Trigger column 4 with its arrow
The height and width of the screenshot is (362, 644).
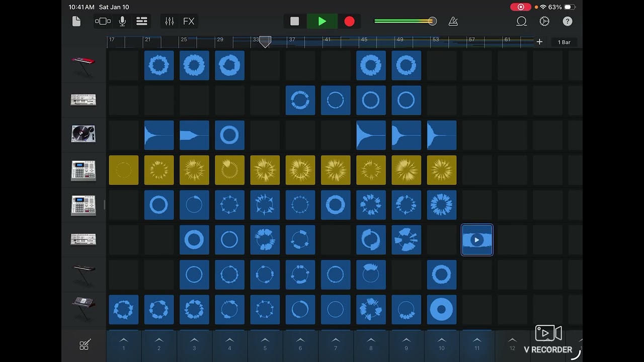point(229,344)
